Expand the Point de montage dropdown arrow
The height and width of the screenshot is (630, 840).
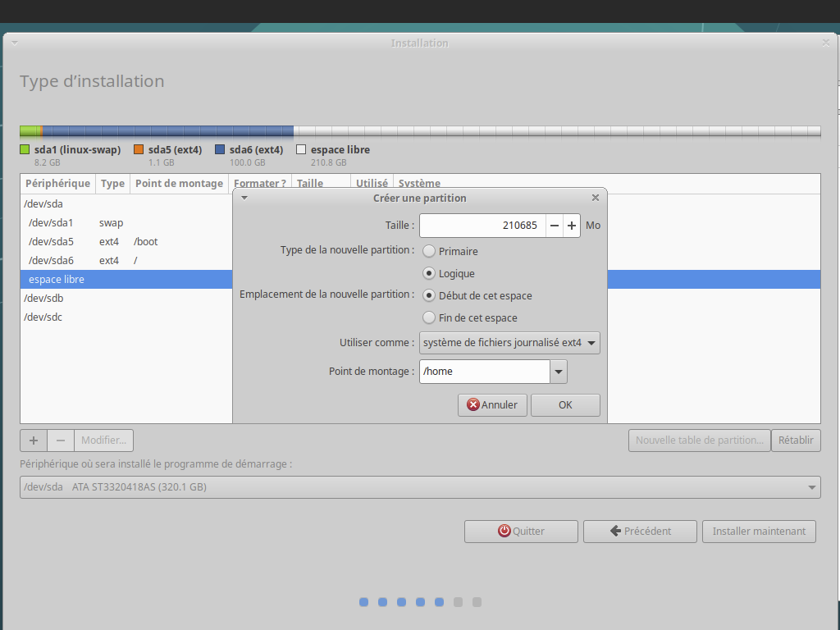pyautogui.click(x=559, y=372)
